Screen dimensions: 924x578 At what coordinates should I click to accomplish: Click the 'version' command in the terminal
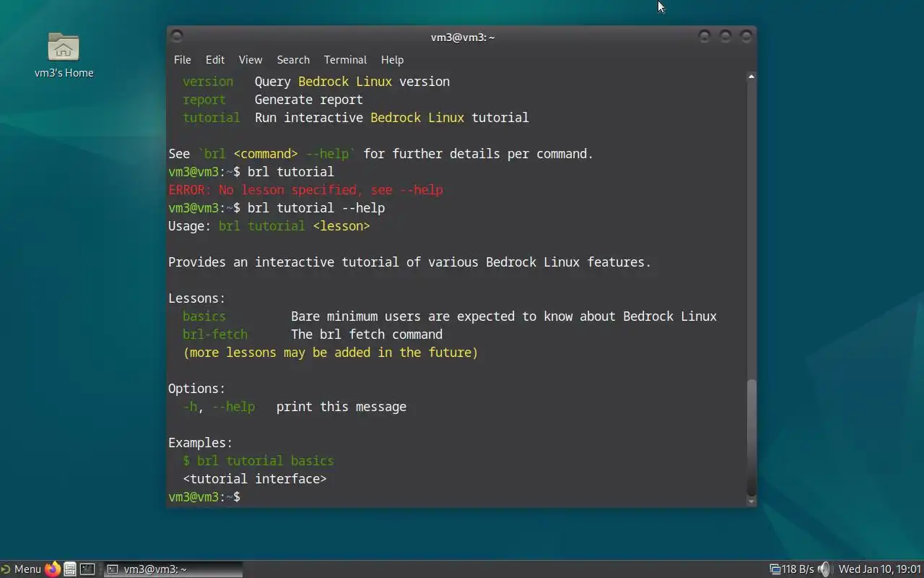pyautogui.click(x=208, y=82)
